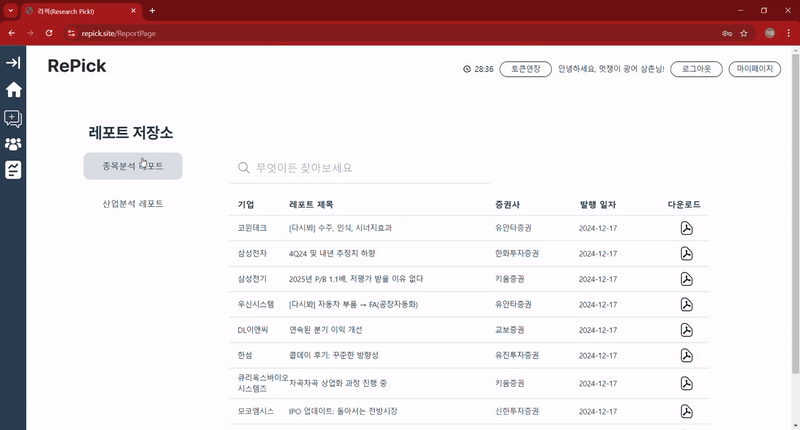Click the search magnifier icon

244,168
